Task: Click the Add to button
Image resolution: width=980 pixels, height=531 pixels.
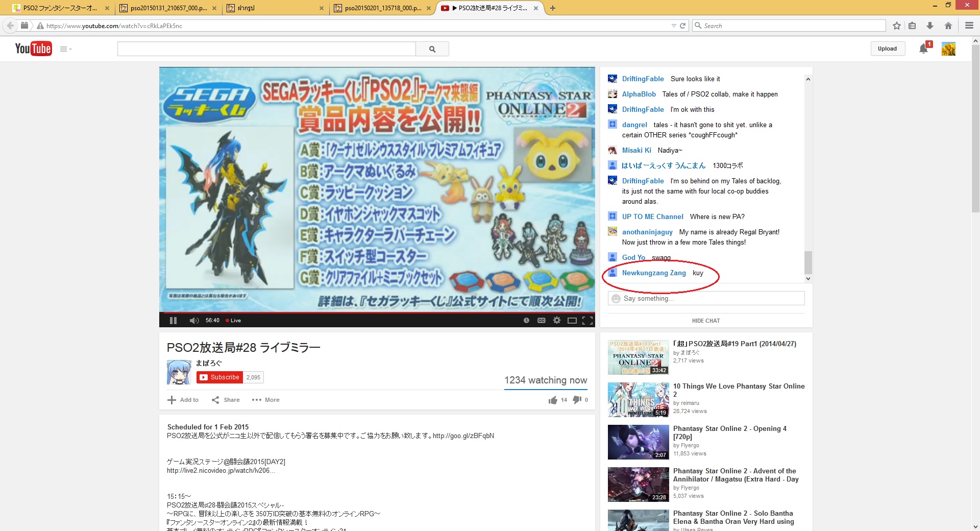Action: pos(183,400)
